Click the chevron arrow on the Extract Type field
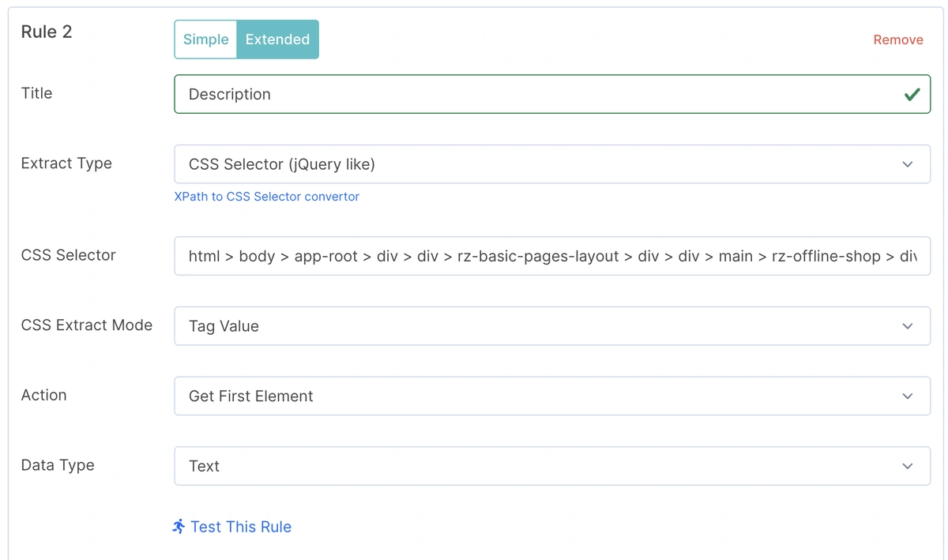948x560 pixels. click(x=907, y=164)
